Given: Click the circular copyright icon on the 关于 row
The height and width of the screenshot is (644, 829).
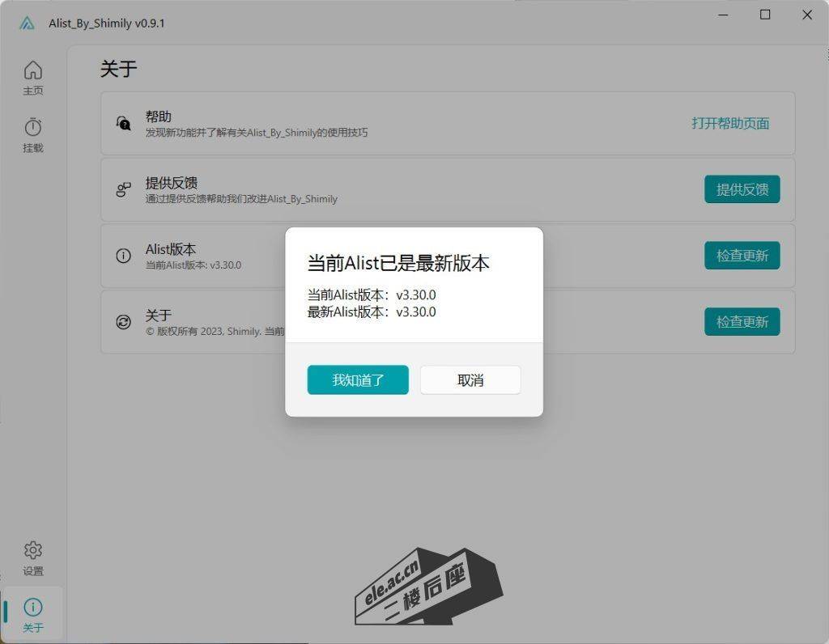Looking at the screenshot, I should point(122,321).
